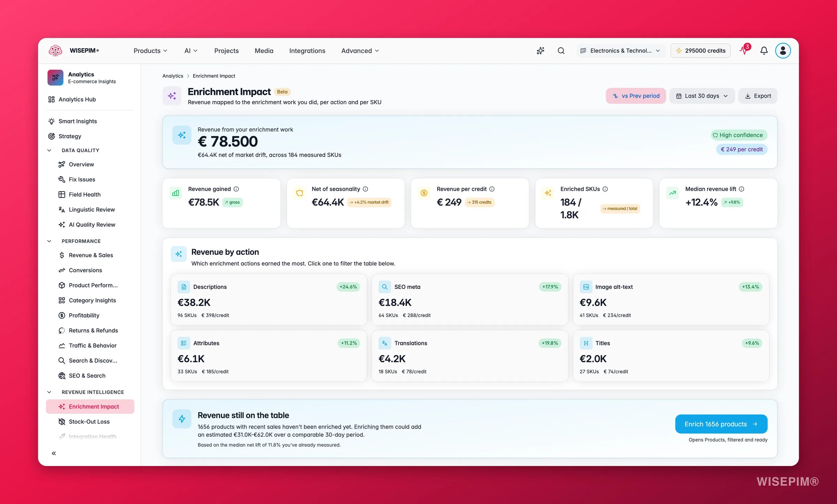Click info icon next to Net of seasonality

coord(365,189)
